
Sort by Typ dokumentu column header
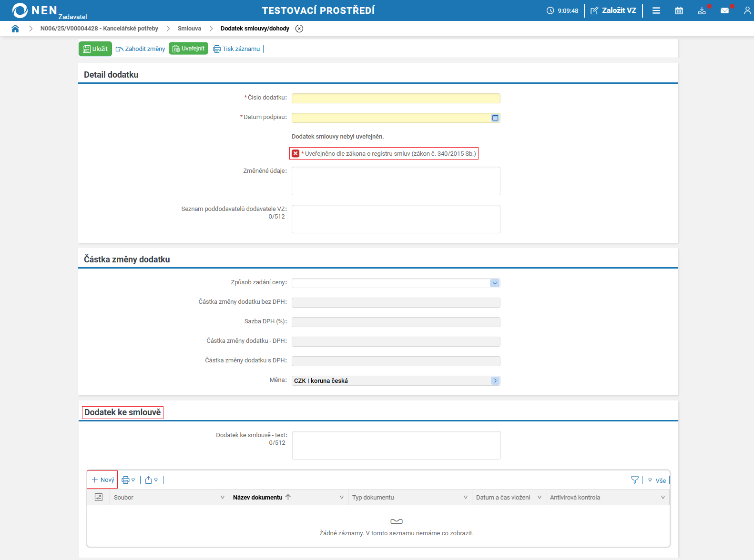coord(373,497)
